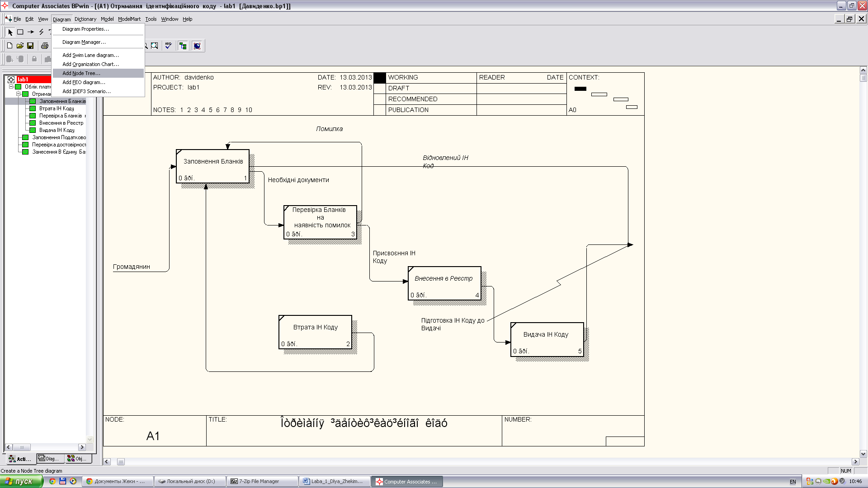The height and width of the screenshot is (488, 868).
Task: Click the zoom-to-selection magnifier icon
Action: click(x=155, y=46)
